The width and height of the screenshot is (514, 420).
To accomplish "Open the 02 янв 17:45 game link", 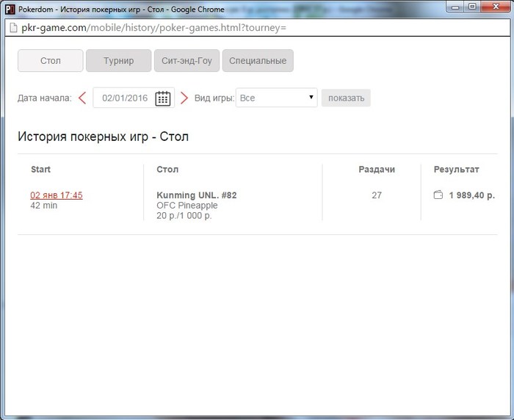I will tap(57, 195).
